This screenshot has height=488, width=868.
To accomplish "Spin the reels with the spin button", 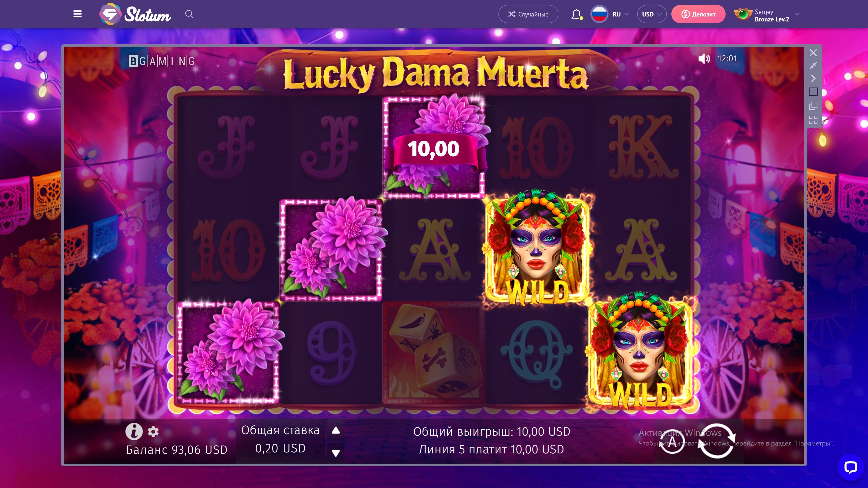I will 716,441.
